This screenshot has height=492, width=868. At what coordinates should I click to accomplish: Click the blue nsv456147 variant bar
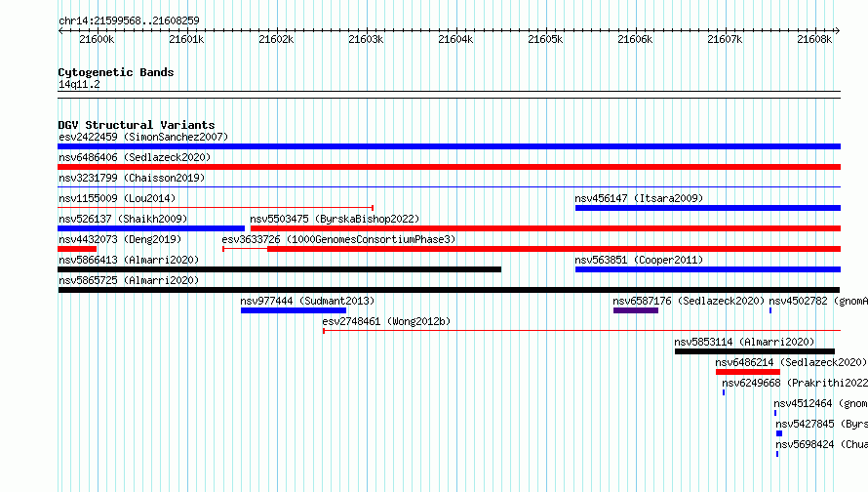pos(708,208)
